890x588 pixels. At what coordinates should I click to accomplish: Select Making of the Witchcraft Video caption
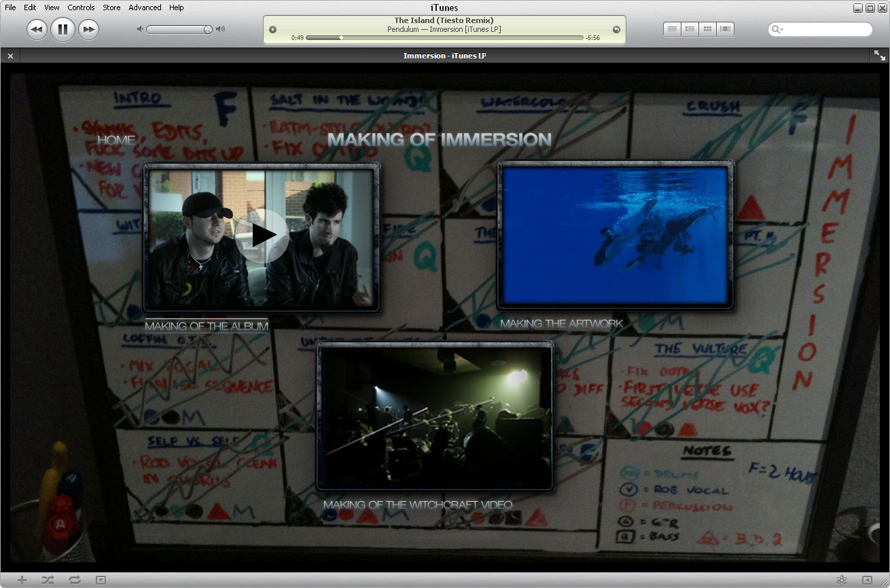[x=418, y=505]
